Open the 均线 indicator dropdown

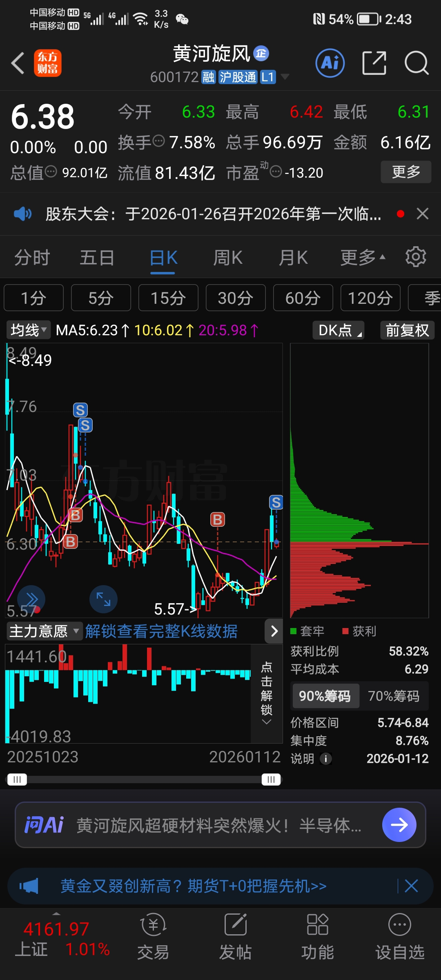point(28,330)
